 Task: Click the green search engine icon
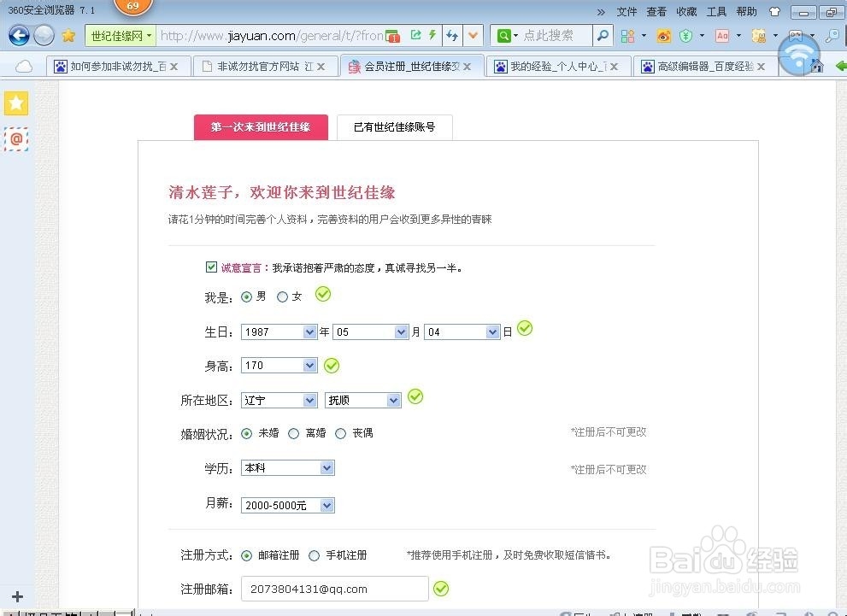click(x=503, y=36)
